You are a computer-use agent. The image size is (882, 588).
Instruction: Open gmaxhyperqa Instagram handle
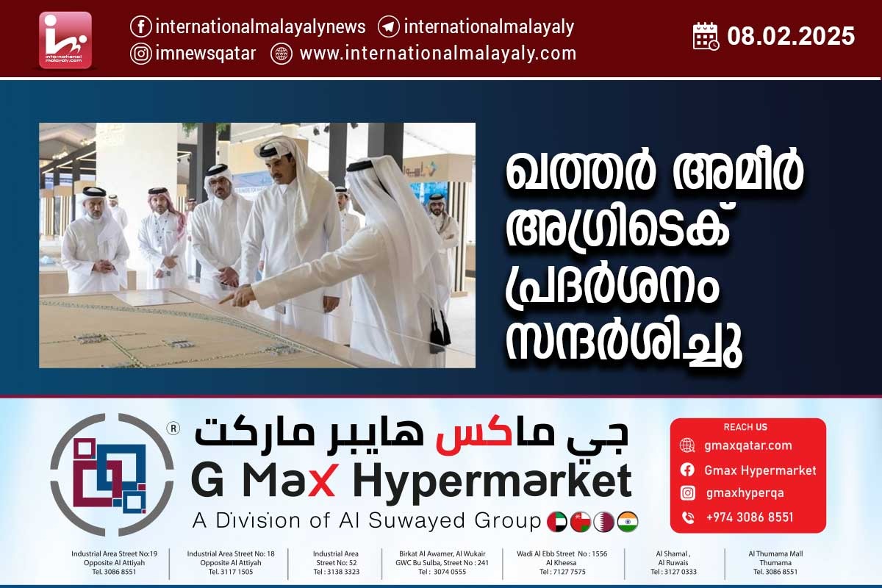pos(745,493)
